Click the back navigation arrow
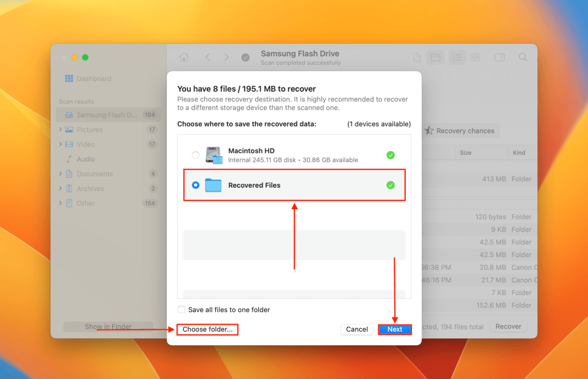The height and width of the screenshot is (379, 588). coord(208,57)
